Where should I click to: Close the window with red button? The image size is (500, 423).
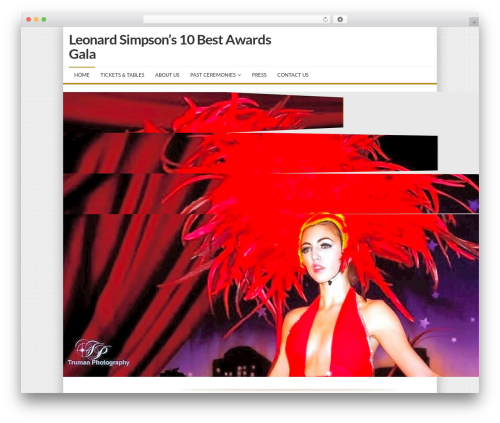coord(29,20)
